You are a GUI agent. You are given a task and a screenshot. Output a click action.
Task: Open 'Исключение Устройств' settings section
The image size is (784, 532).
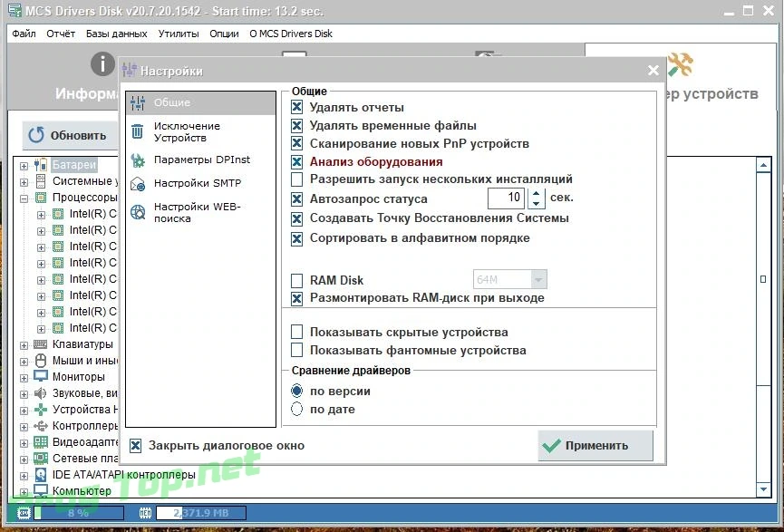click(200, 131)
